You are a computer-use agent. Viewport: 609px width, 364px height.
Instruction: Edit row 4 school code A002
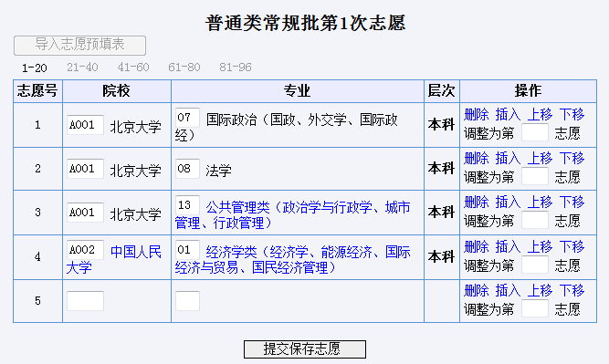point(85,250)
